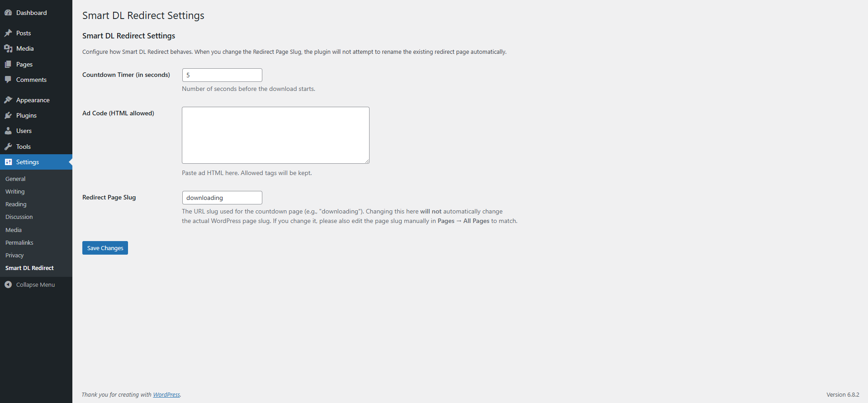Click the Dashboard gauge icon
The image size is (868, 403).
click(x=8, y=13)
